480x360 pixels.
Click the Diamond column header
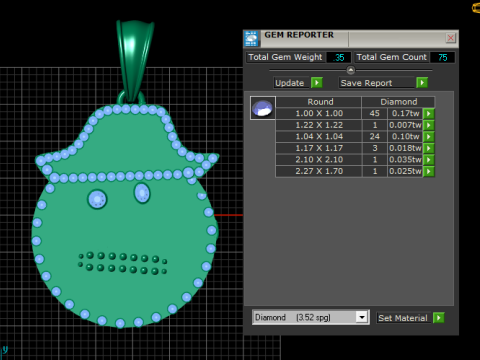(399, 102)
